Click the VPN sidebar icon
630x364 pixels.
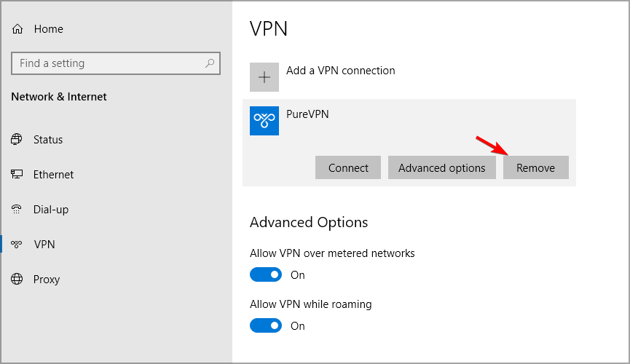[17, 245]
